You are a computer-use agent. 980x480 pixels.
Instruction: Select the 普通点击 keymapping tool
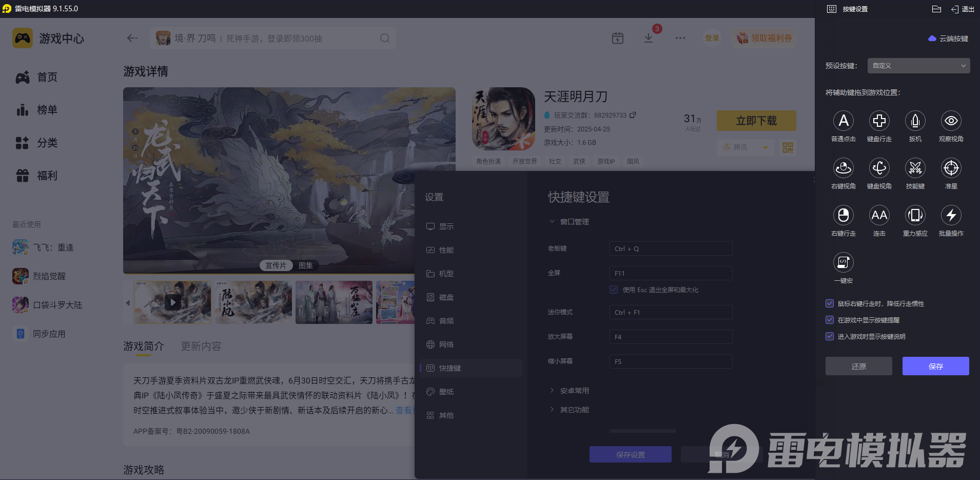click(843, 121)
